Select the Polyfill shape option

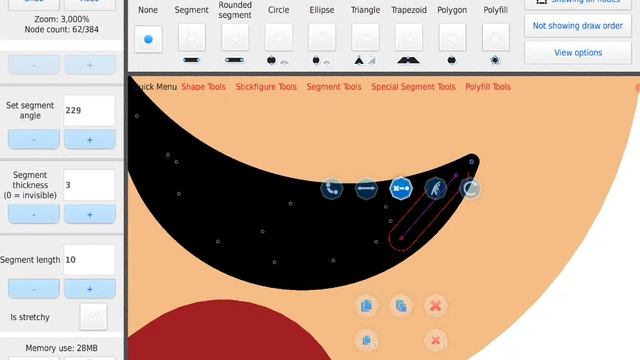tap(496, 37)
